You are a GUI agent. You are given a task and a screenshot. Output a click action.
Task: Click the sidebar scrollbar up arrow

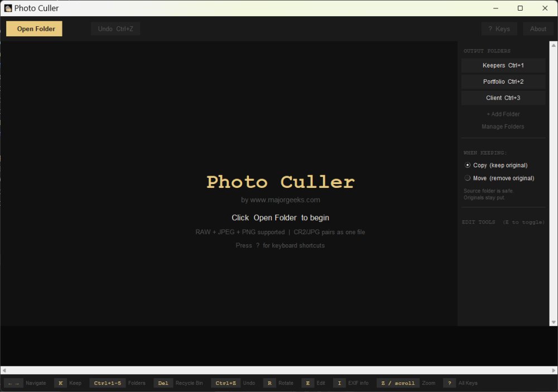pyautogui.click(x=554, y=45)
